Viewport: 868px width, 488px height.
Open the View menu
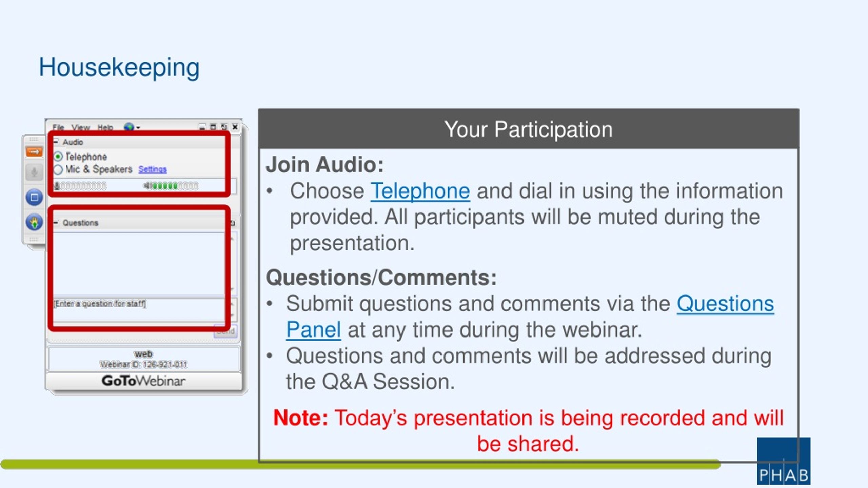[81, 127]
